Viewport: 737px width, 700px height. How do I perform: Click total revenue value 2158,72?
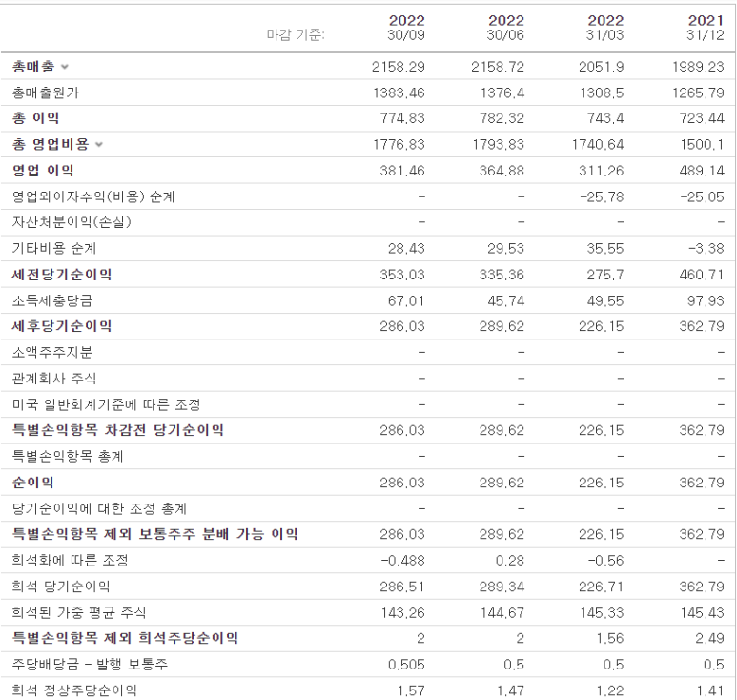[x=498, y=67]
